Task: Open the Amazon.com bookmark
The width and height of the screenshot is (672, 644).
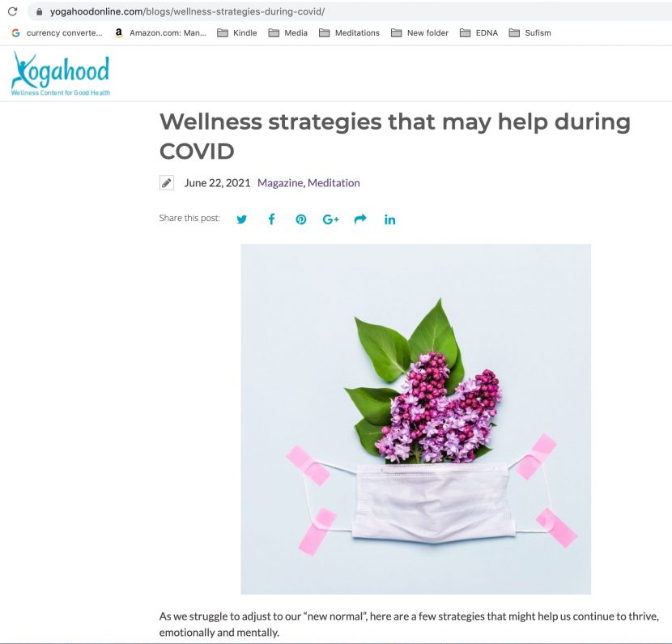Action: tap(160, 33)
